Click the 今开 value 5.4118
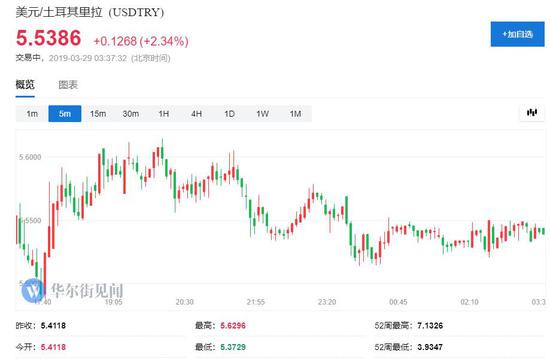550x362 pixels. point(53,347)
